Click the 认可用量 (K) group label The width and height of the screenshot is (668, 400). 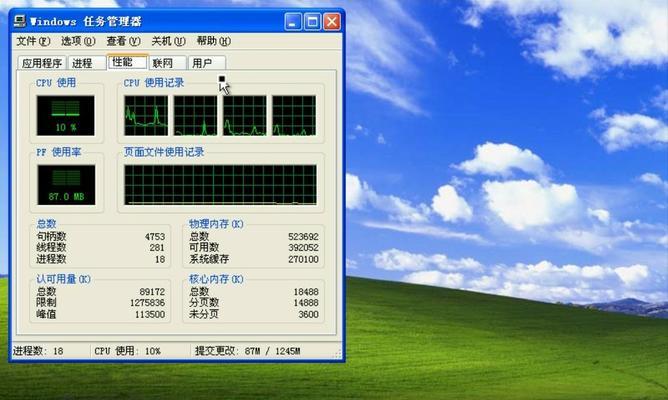(63, 279)
